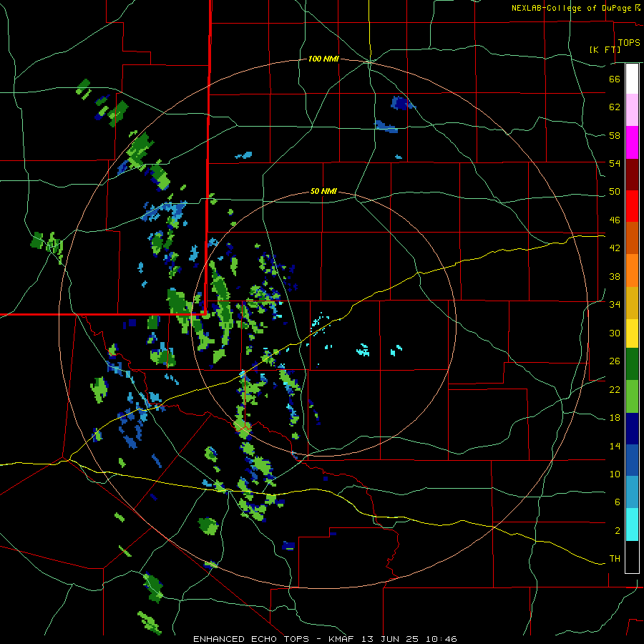Click the 14 value on the scale
The image size is (644, 644).
(615, 446)
